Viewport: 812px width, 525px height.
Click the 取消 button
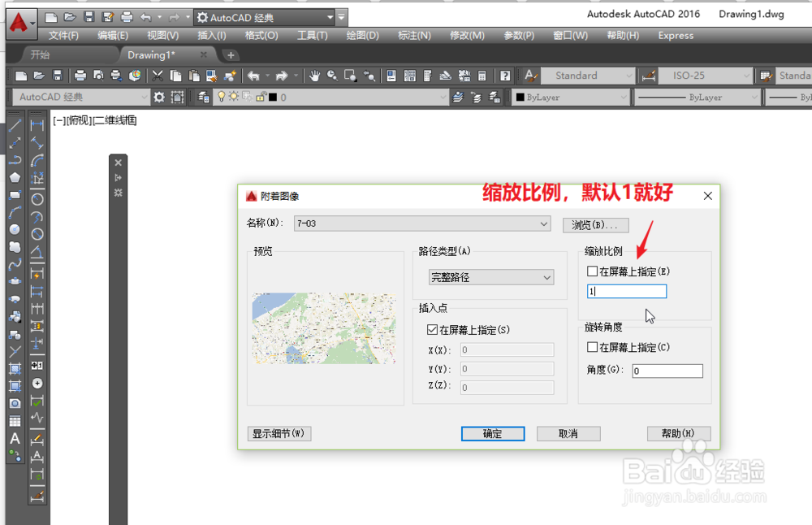[x=568, y=433]
